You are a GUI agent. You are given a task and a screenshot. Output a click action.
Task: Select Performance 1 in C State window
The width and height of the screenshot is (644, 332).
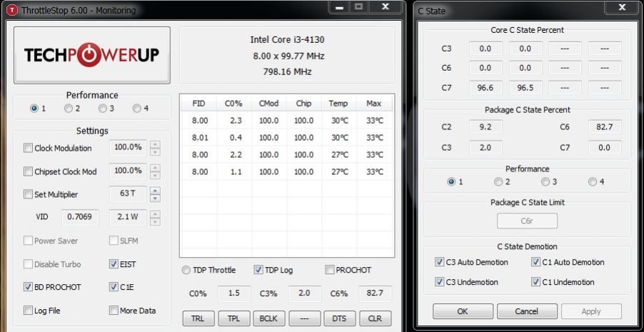[451, 181]
